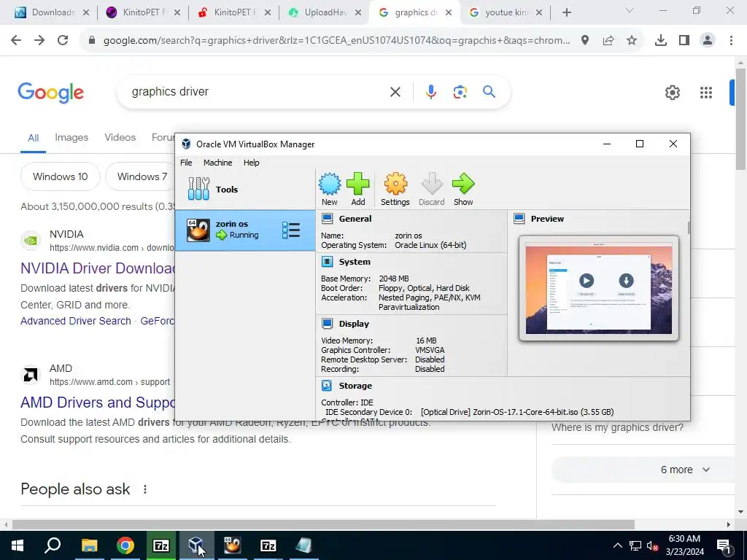Show hidden system tray icons
Screen dimensions: 747x560
(x=617, y=545)
